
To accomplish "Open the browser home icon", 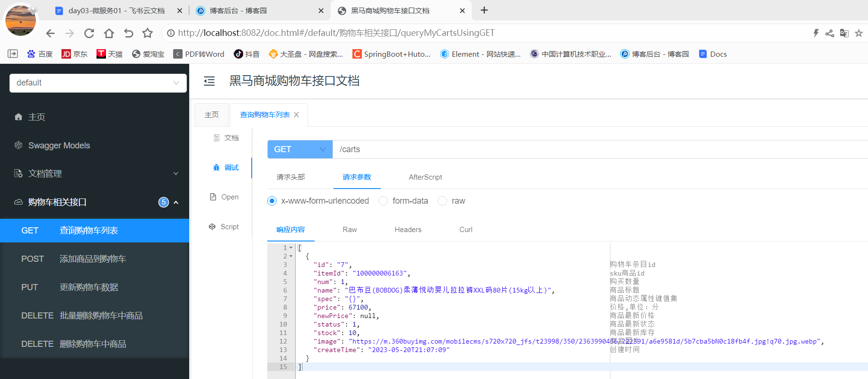I will pos(109,33).
